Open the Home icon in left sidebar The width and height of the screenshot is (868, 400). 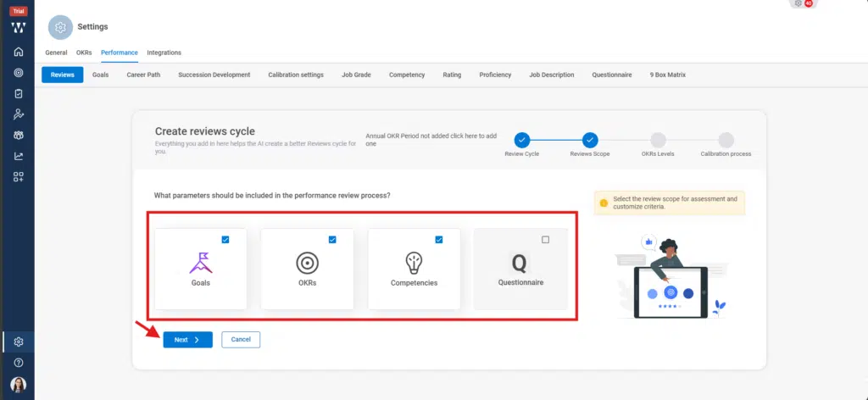coord(18,52)
